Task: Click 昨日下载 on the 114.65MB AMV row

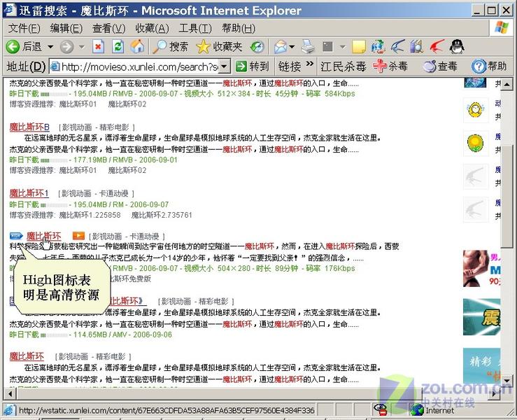Action: tap(24, 335)
